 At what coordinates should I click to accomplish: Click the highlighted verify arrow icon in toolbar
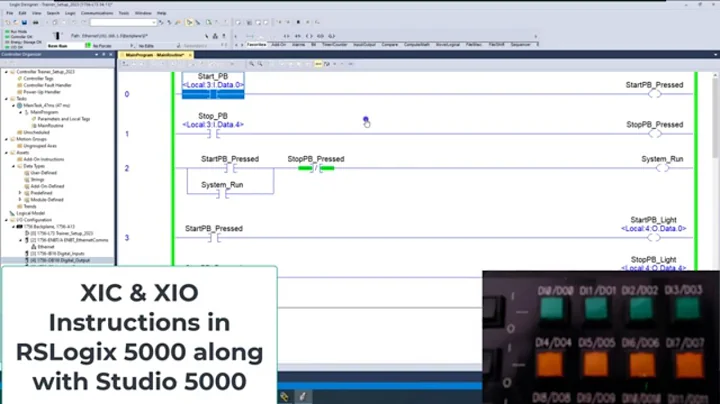(x=189, y=22)
